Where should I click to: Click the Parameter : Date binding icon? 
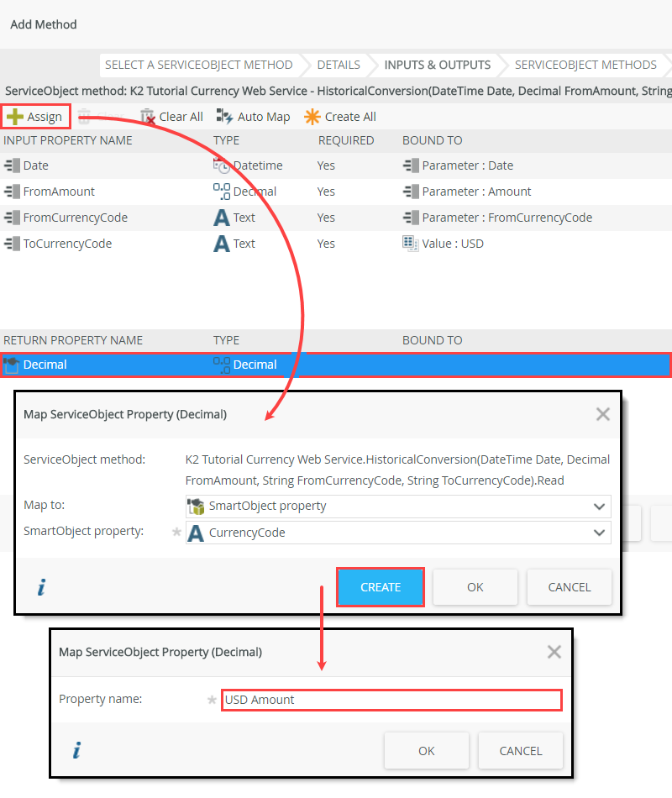coord(411,165)
